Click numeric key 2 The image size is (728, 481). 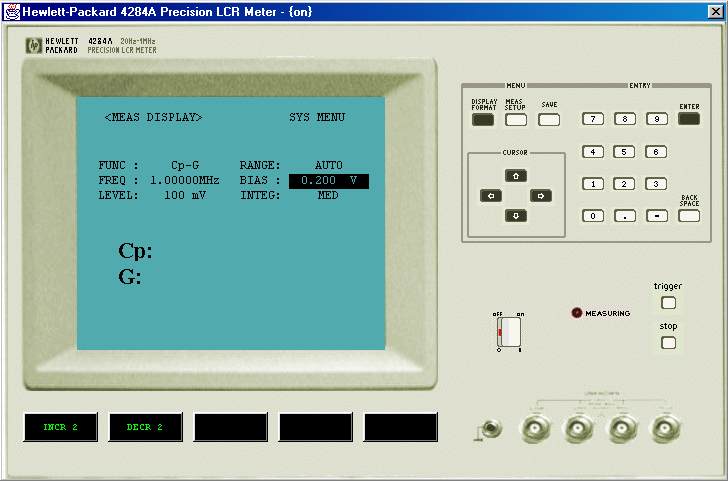(624, 184)
